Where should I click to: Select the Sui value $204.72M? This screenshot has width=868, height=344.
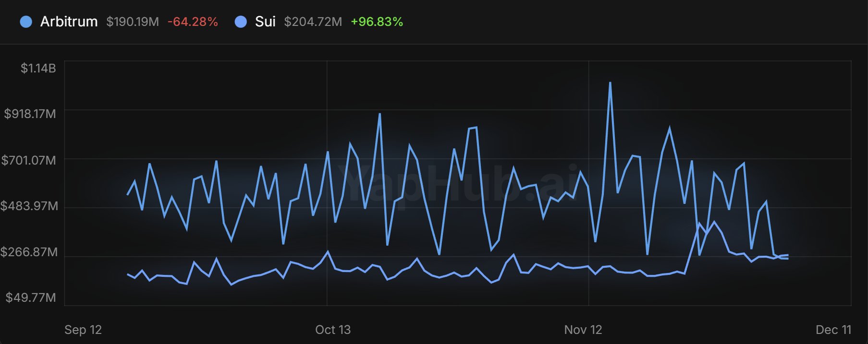pyautogui.click(x=313, y=22)
